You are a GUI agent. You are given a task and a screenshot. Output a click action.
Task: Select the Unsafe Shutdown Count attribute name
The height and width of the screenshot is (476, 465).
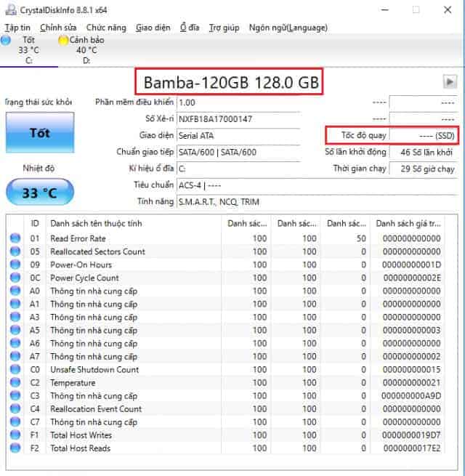click(x=94, y=369)
